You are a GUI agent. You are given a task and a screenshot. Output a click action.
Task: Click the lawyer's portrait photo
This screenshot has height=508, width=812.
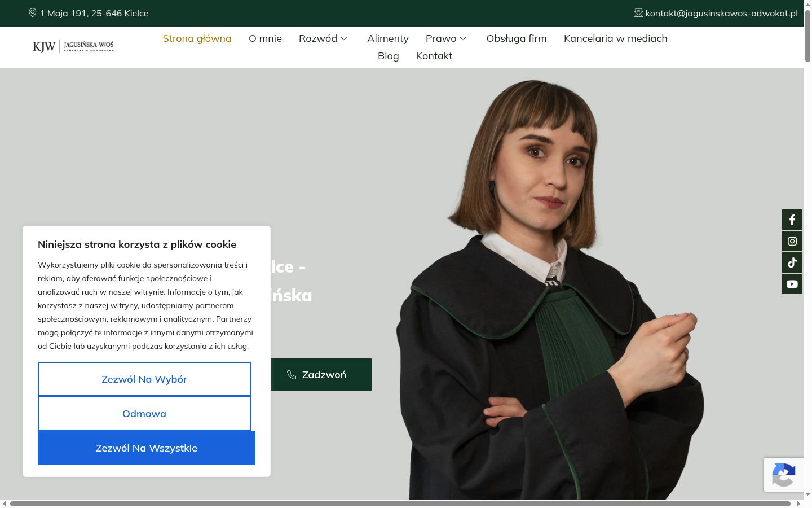point(550,291)
